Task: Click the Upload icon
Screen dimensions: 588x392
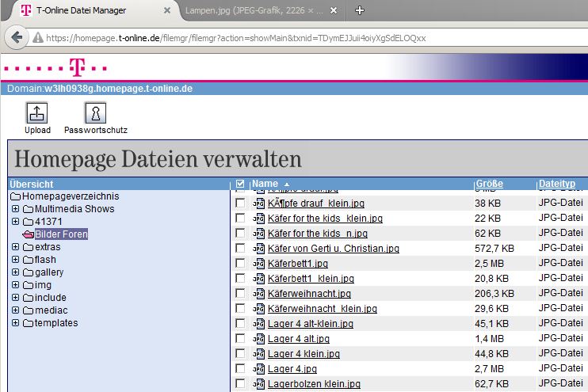Action: (36, 112)
